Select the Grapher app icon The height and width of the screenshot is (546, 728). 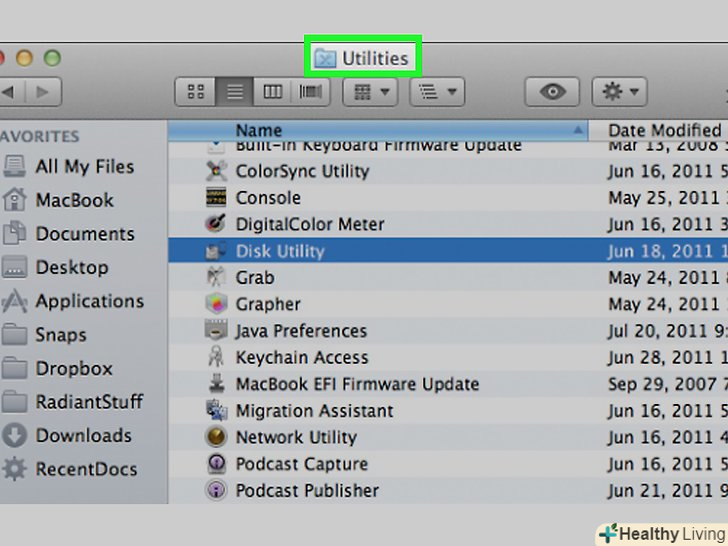click(216, 304)
